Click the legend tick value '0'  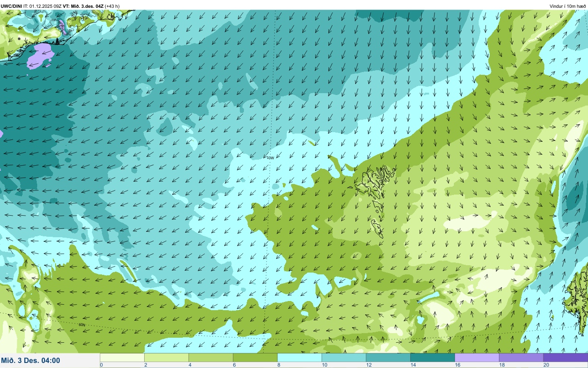coord(101,365)
